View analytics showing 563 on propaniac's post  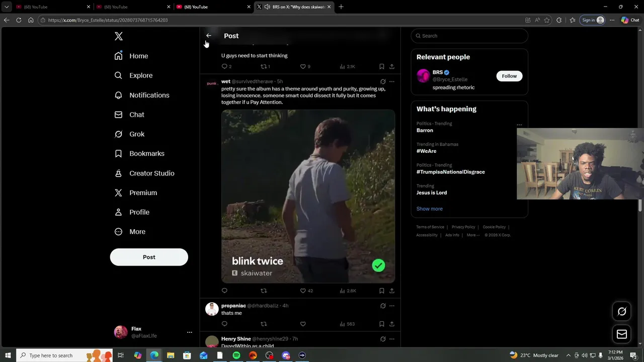(x=347, y=324)
